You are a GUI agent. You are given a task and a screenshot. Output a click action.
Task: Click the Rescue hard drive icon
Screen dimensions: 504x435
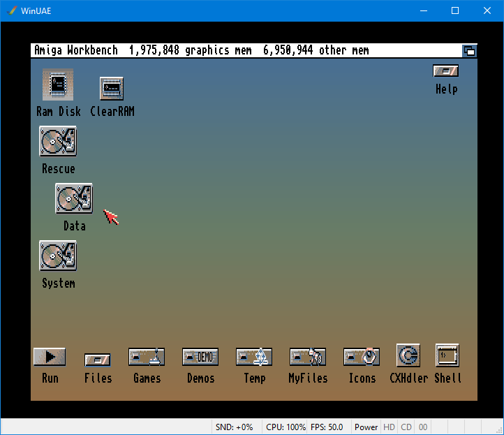pyautogui.click(x=58, y=142)
